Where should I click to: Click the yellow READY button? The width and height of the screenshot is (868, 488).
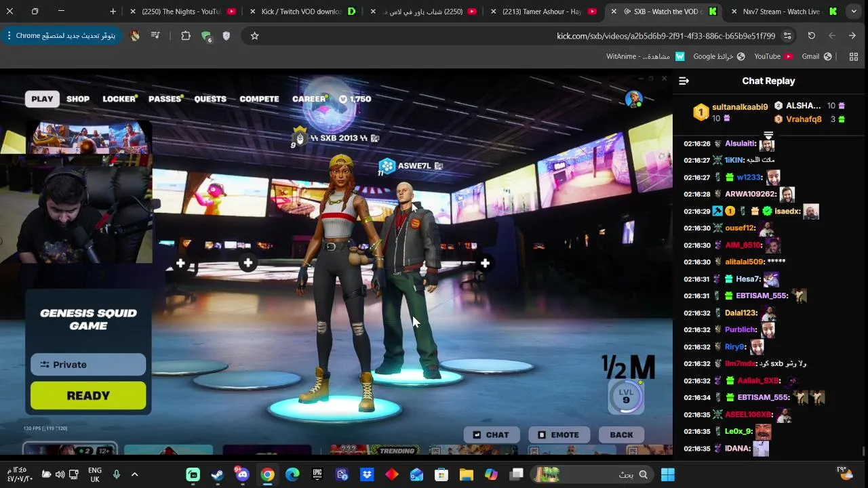point(88,396)
